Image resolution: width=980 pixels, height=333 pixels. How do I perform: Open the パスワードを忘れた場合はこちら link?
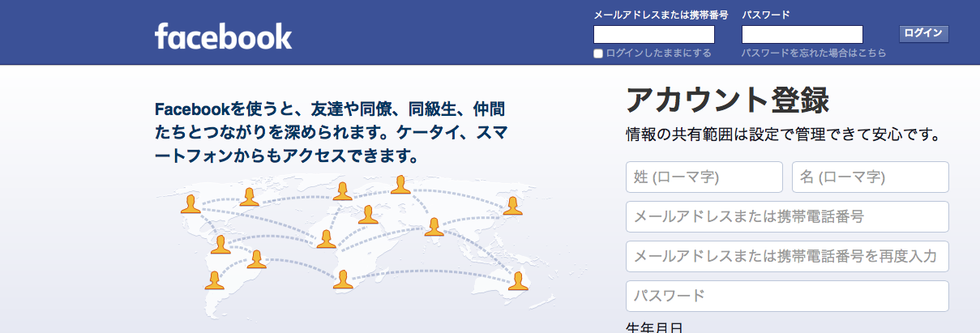pos(814,53)
